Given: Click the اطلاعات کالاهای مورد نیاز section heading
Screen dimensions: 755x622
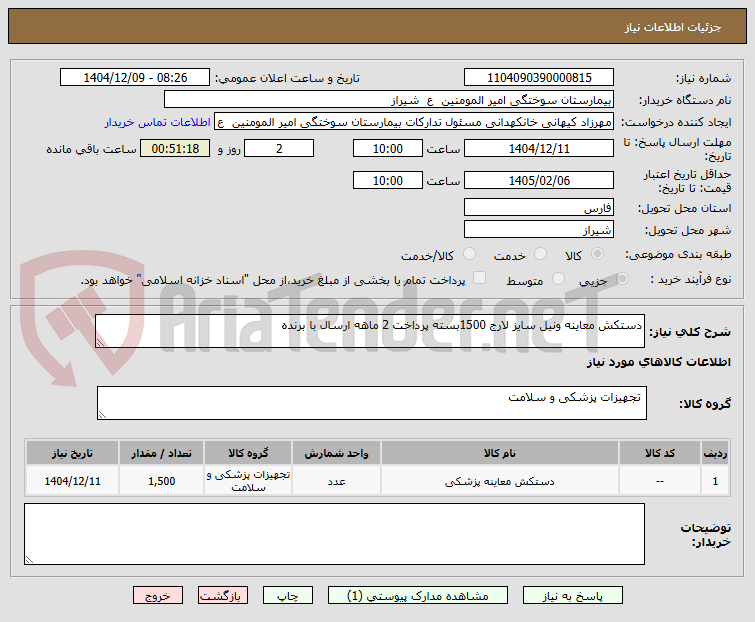Looking at the screenshot, I should click(659, 362).
